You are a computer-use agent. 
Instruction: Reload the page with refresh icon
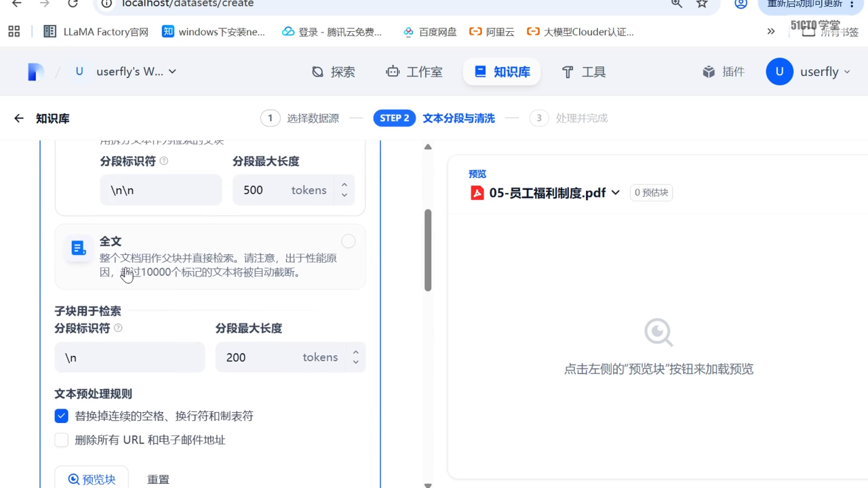[x=73, y=4]
